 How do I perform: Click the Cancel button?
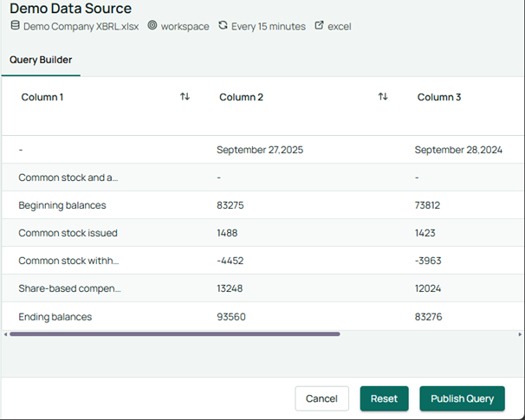[x=321, y=398]
